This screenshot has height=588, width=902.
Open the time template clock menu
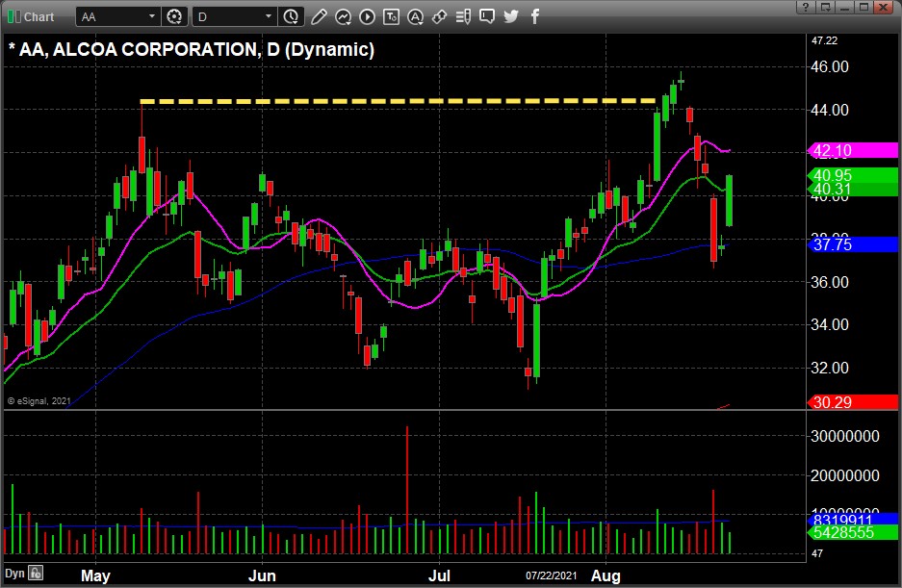(291, 16)
